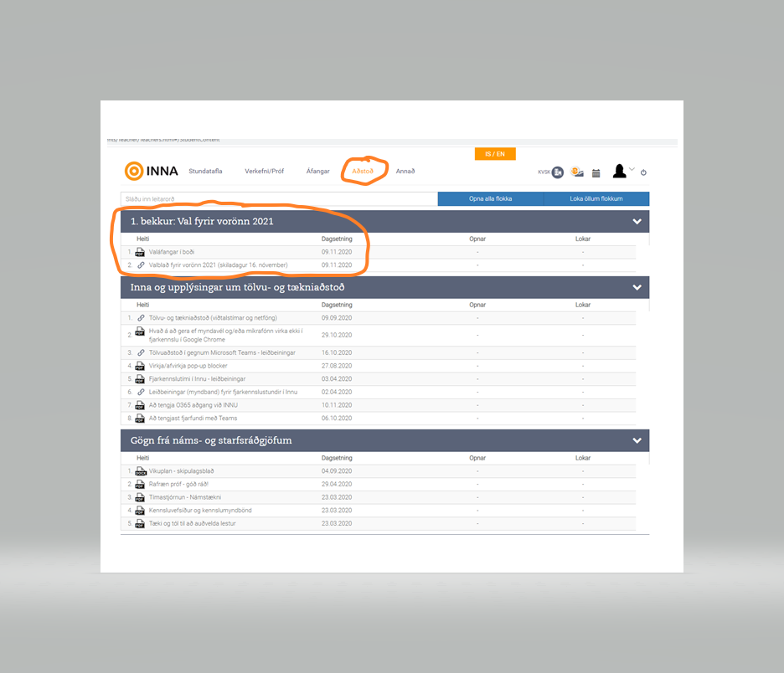Collapse Inna og upplýsingar section chevron
The image size is (784, 673).
tap(637, 287)
